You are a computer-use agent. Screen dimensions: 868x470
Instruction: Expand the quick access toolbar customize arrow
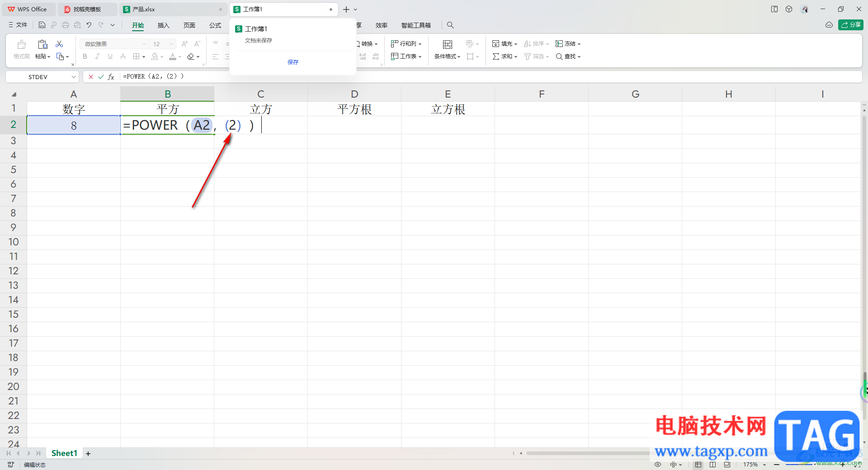pos(113,25)
